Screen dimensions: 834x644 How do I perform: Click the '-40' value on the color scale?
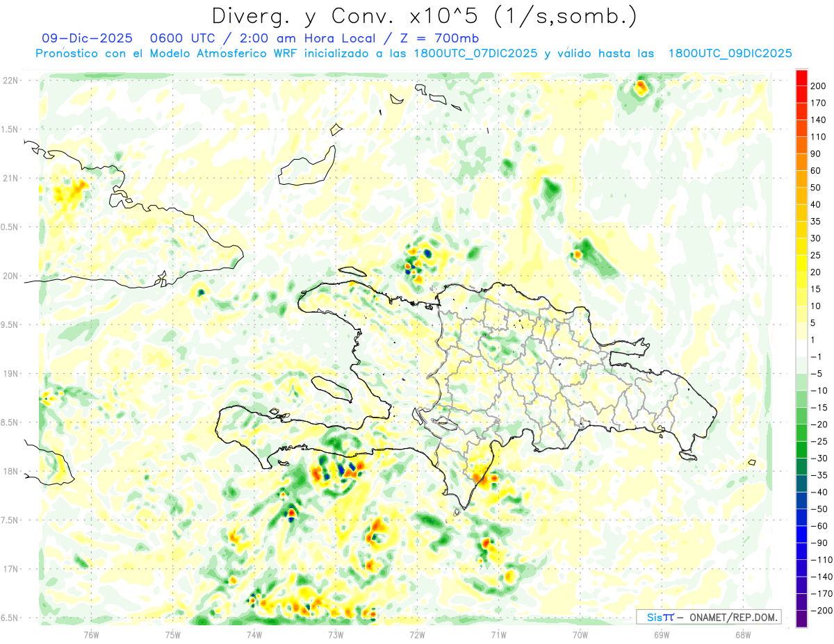[819, 492]
